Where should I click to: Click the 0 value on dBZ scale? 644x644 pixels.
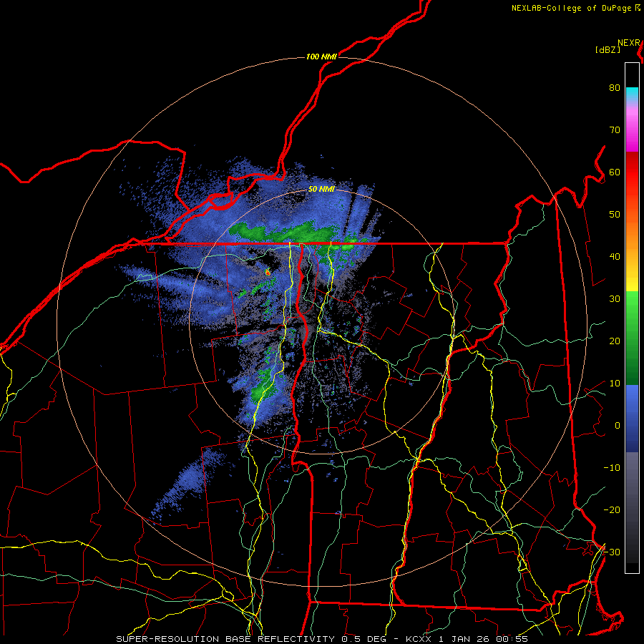tap(618, 426)
